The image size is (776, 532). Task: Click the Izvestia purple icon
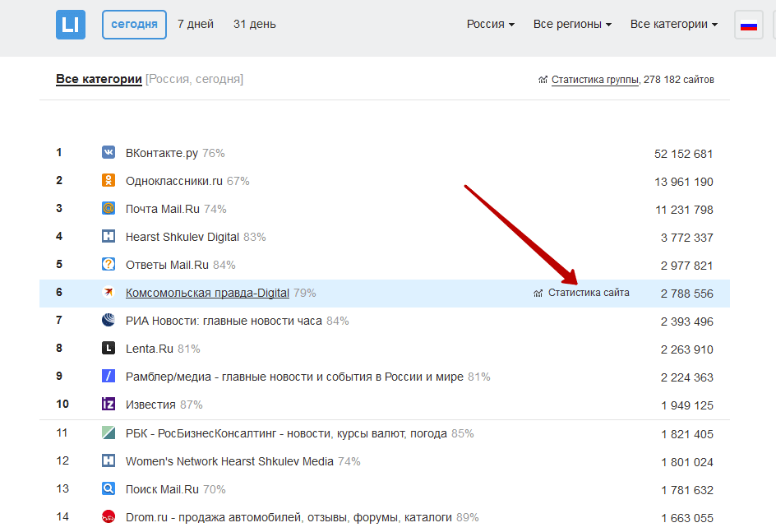point(109,405)
